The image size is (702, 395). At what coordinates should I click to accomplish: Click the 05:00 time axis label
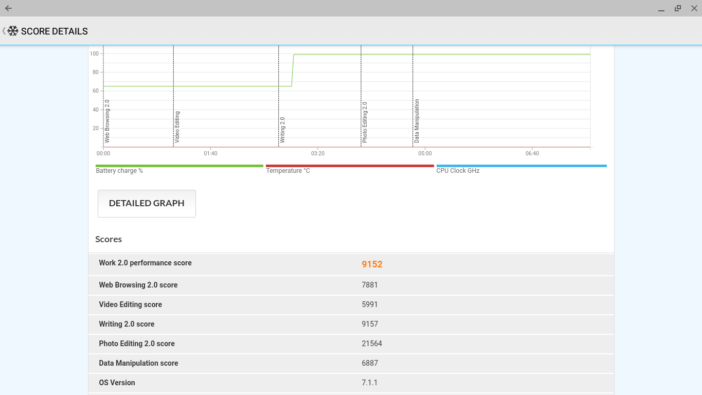425,153
